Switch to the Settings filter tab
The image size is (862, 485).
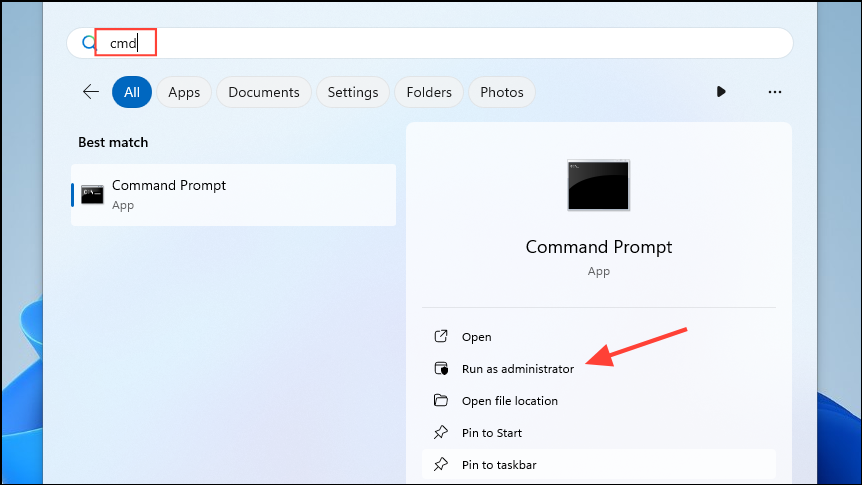click(353, 92)
